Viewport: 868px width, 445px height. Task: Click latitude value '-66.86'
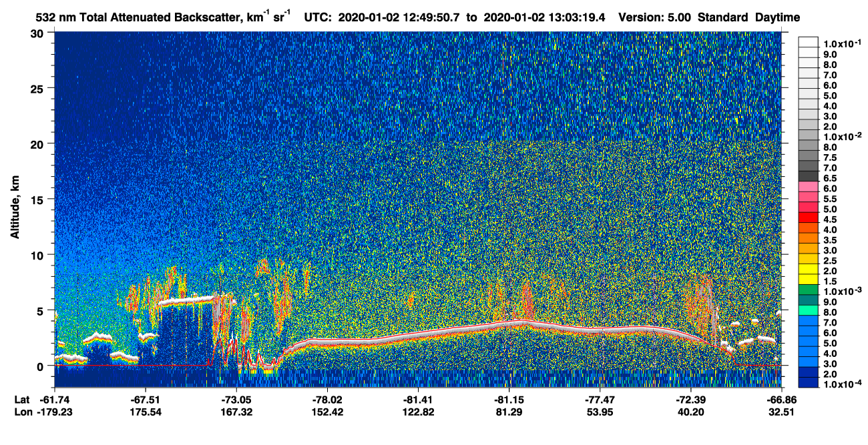[x=781, y=400]
